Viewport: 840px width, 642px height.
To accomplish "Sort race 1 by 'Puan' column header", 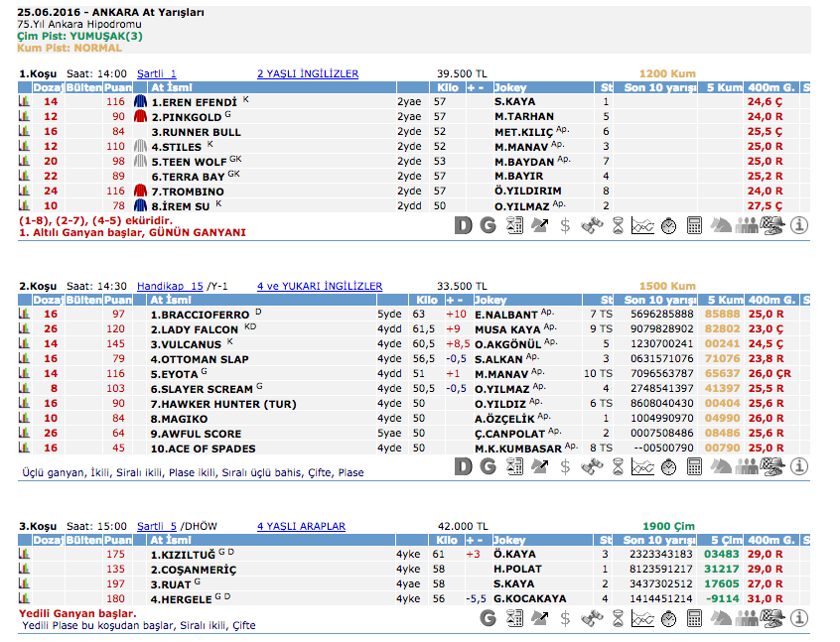I will (118, 87).
